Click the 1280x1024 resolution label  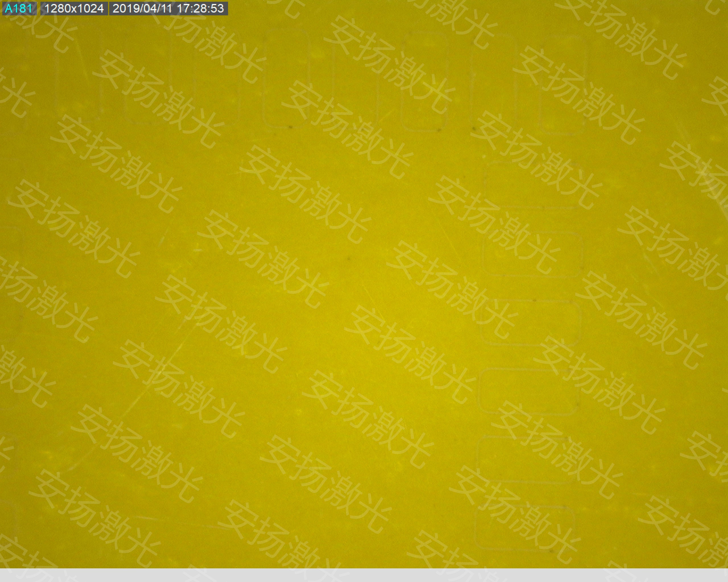point(74,9)
